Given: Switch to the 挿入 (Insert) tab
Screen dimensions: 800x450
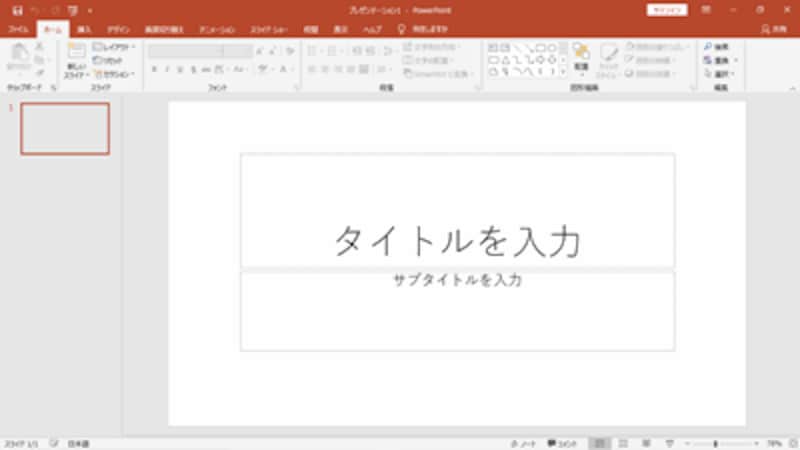Looking at the screenshot, I should click(x=85, y=30).
